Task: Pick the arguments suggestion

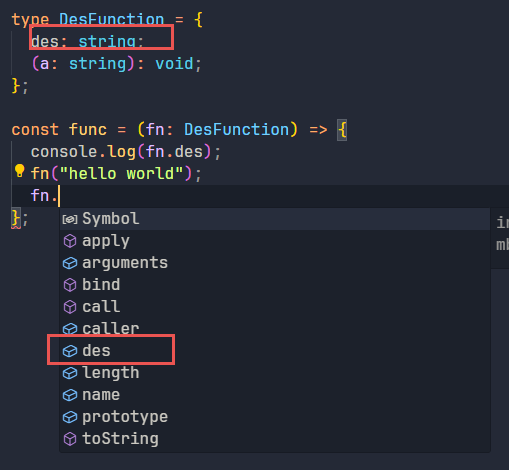Action: tap(275, 263)
